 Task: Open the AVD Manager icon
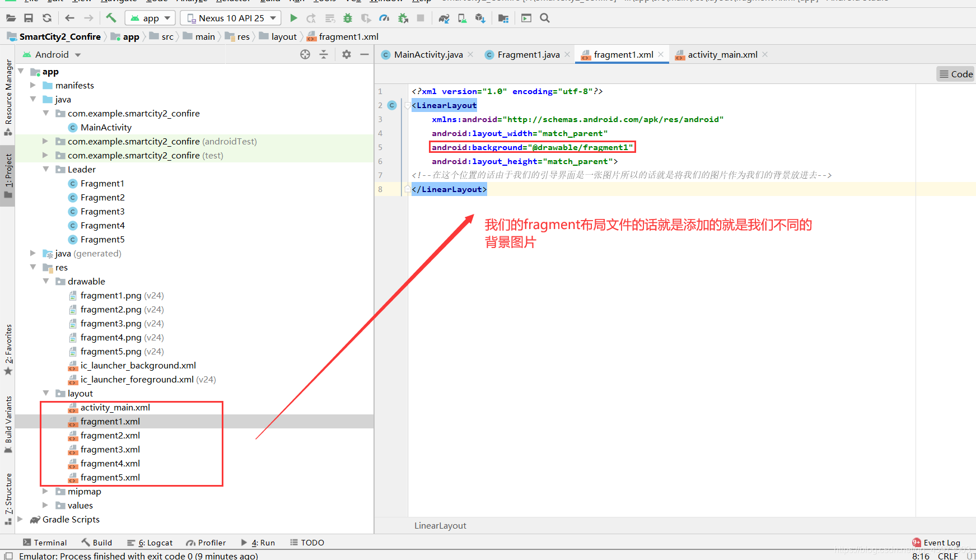(x=462, y=18)
